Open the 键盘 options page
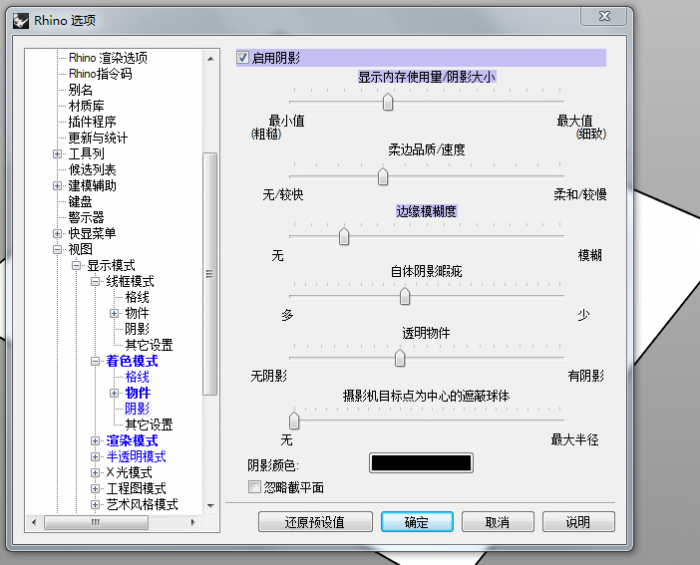Image resolution: width=700 pixels, height=565 pixels. click(80, 202)
